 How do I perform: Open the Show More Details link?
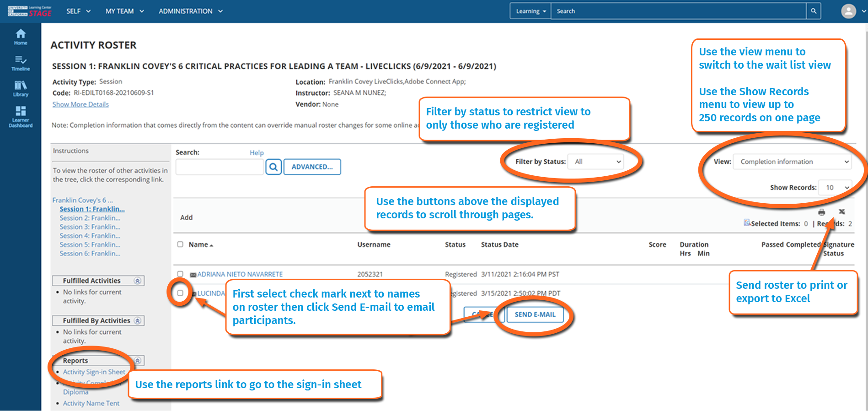(80, 104)
